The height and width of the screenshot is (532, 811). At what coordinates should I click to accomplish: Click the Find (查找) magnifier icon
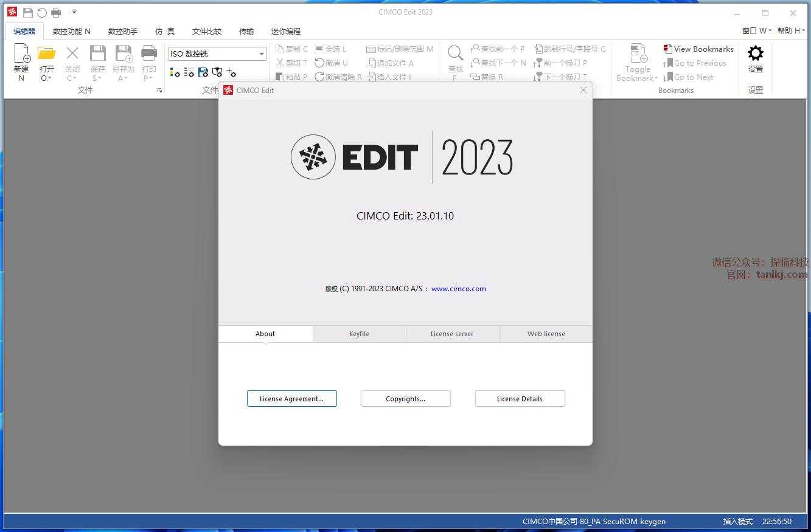pos(455,54)
